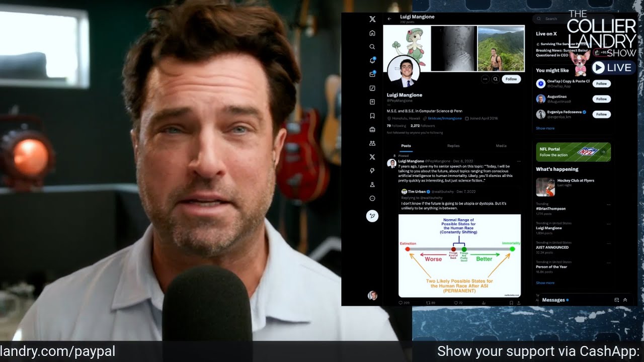
Task: Click Person of the Year trending topic
Action: (551, 266)
